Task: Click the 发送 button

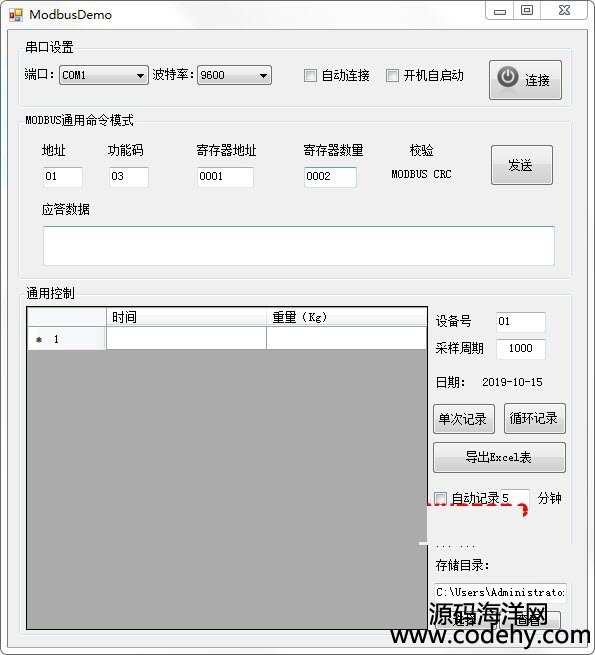Action: coord(522,165)
